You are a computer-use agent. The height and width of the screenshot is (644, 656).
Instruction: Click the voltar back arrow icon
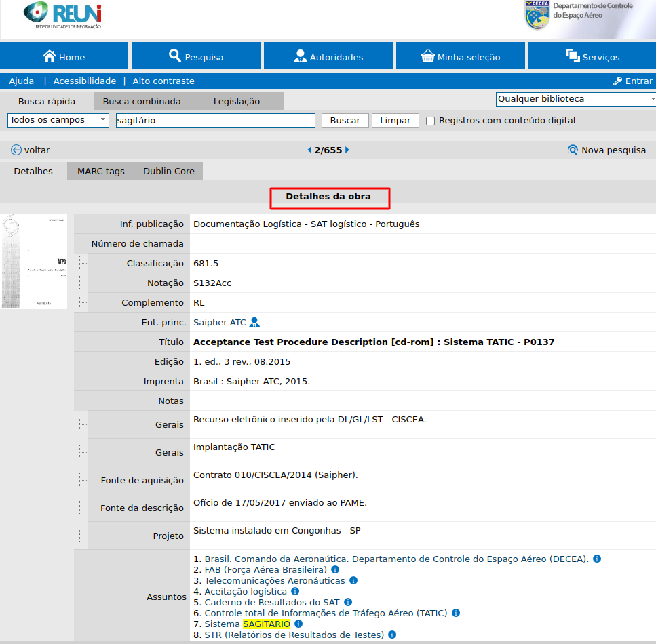tap(16, 150)
